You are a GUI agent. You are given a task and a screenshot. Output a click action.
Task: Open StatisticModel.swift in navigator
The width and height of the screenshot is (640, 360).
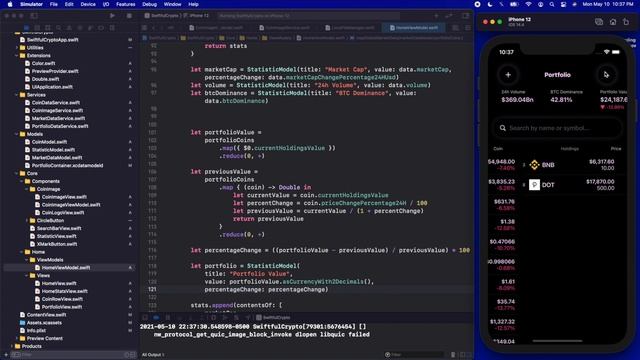click(53, 150)
